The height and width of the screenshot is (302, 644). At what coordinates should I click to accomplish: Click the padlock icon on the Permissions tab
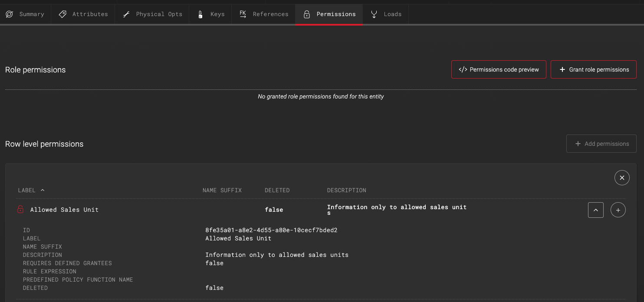307,14
